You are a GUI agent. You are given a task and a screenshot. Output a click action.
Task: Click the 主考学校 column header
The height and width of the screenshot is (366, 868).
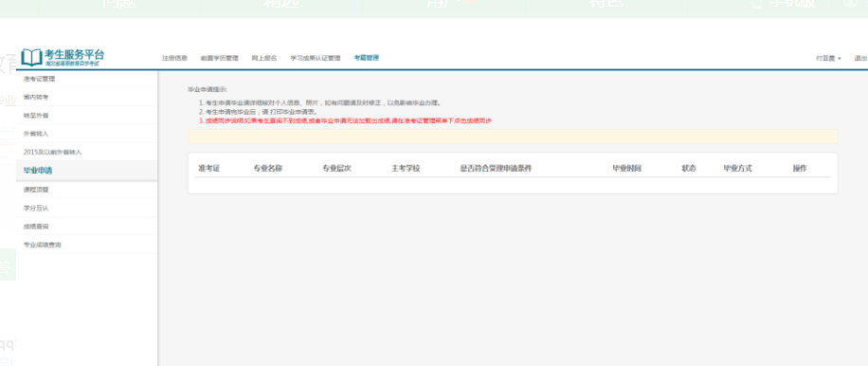(x=406, y=169)
